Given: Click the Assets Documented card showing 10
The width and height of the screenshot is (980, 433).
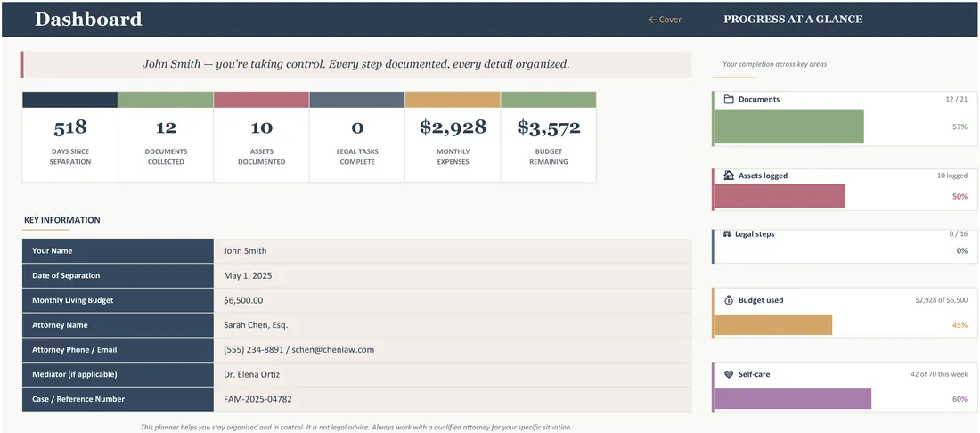Looking at the screenshot, I should coord(261,137).
